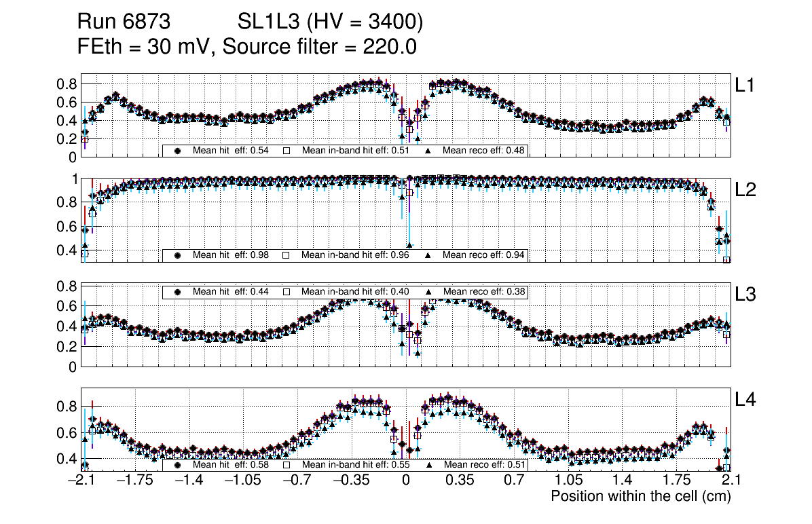This screenshot has height=524, width=812.
Task: Click the L1 legend filled circle marker
Action: click(x=178, y=151)
